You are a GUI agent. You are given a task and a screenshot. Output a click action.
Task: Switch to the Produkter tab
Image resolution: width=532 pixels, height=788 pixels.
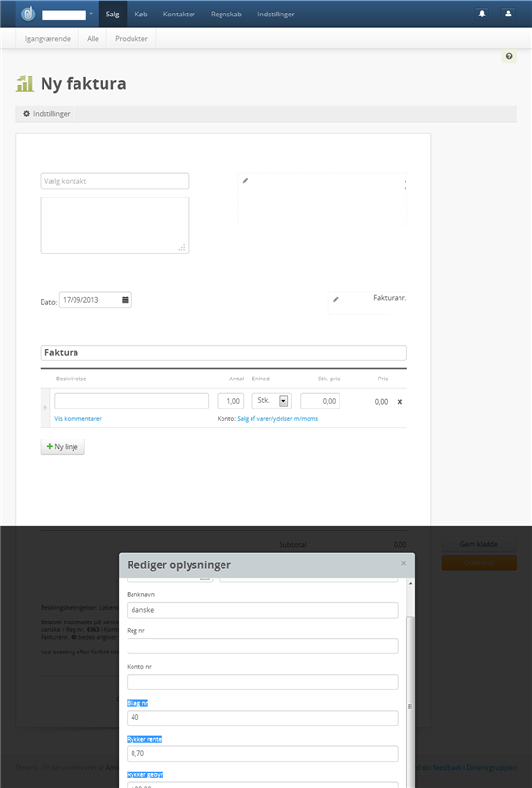(132, 38)
